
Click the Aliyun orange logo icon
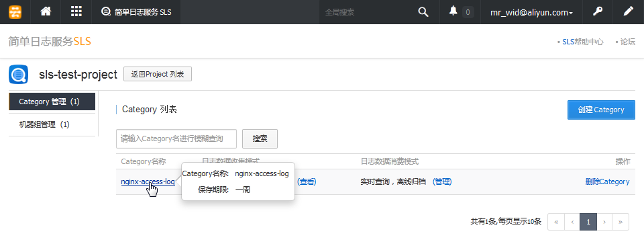coord(15,12)
